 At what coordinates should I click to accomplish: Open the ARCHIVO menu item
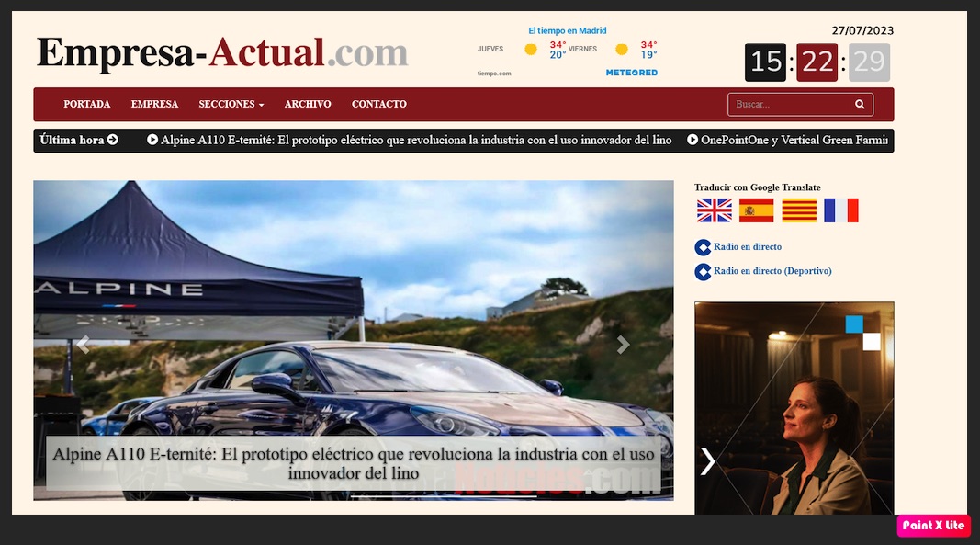tap(308, 104)
